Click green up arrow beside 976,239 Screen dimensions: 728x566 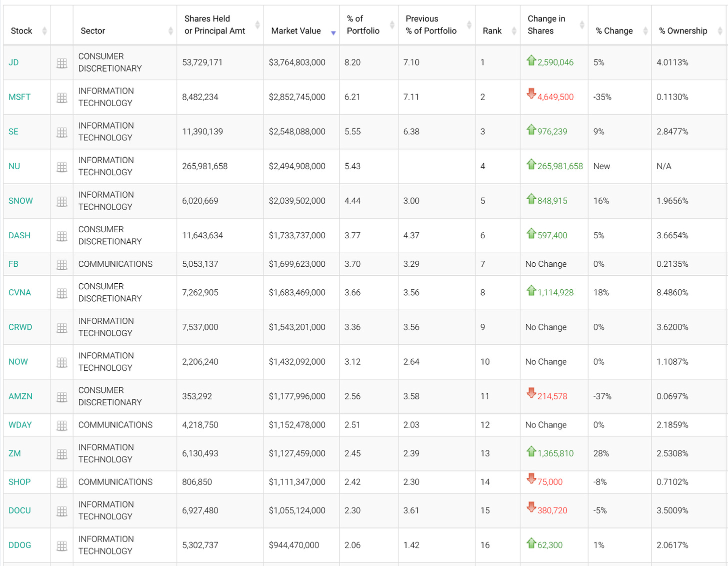tap(531, 129)
